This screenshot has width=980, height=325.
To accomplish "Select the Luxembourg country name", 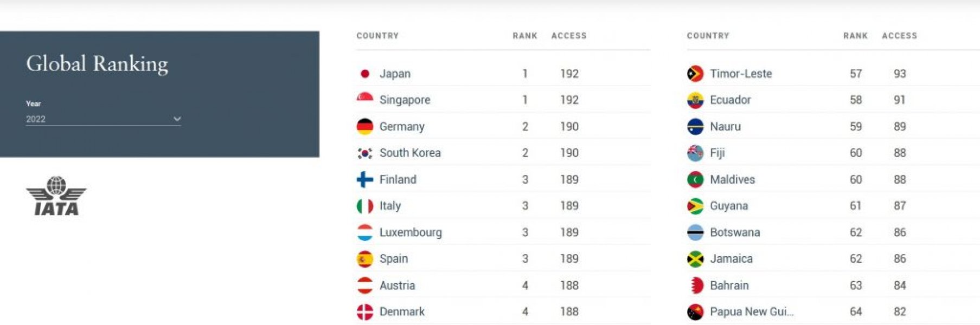I will point(411,232).
